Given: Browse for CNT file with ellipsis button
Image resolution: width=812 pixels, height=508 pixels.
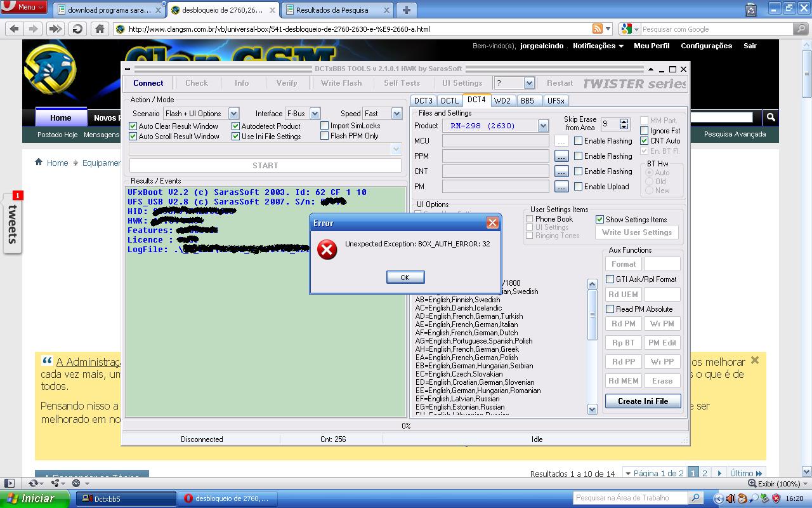Looking at the screenshot, I should [561, 171].
